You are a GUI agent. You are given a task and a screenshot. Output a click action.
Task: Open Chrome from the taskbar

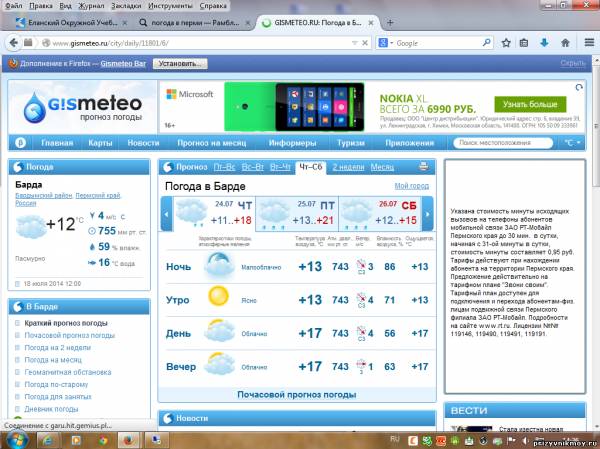coord(103,441)
